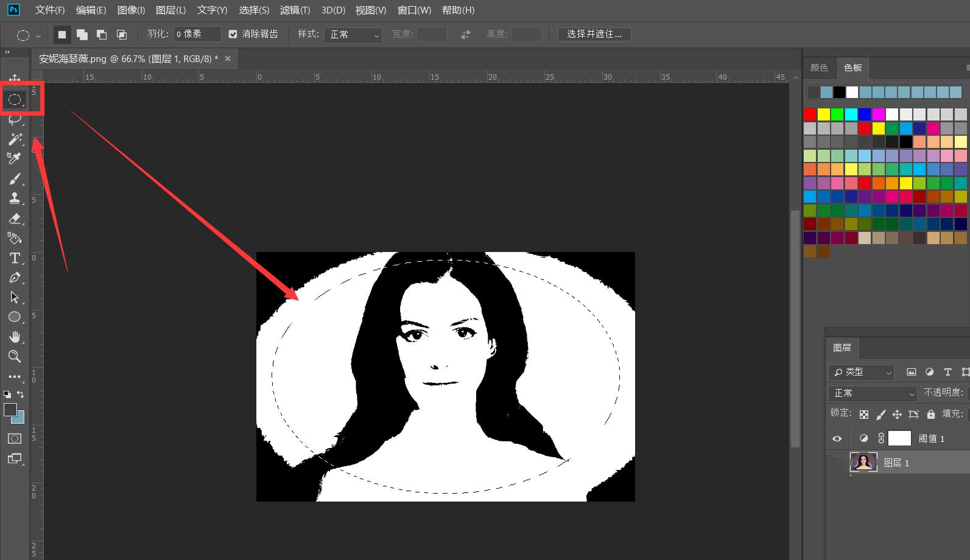The width and height of the screenshot is (970, 560).
Task: Toggle lock position move icon
Action: [897, 415]
